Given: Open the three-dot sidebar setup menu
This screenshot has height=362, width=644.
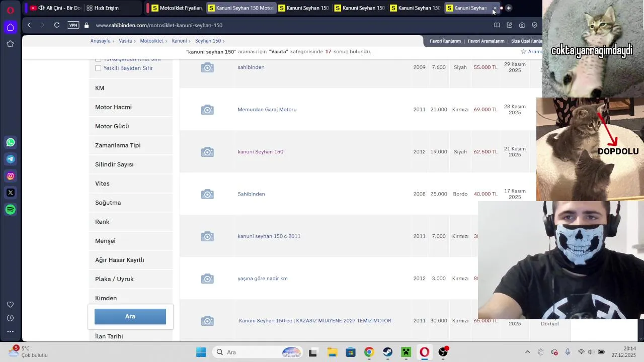Looking at the screenshot, I should 10,331.
